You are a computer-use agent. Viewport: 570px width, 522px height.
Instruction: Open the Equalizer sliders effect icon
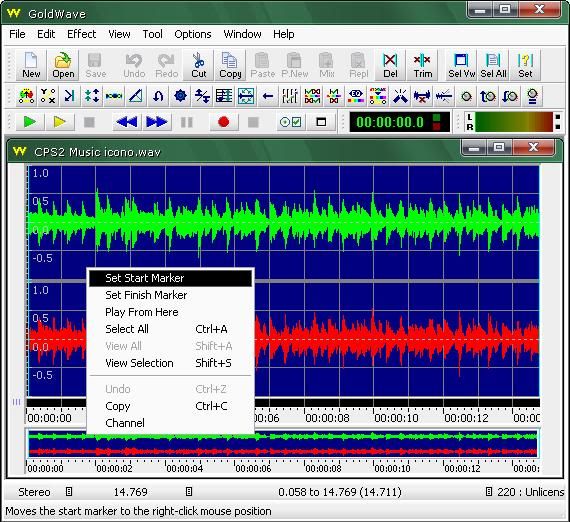(290, 96)
